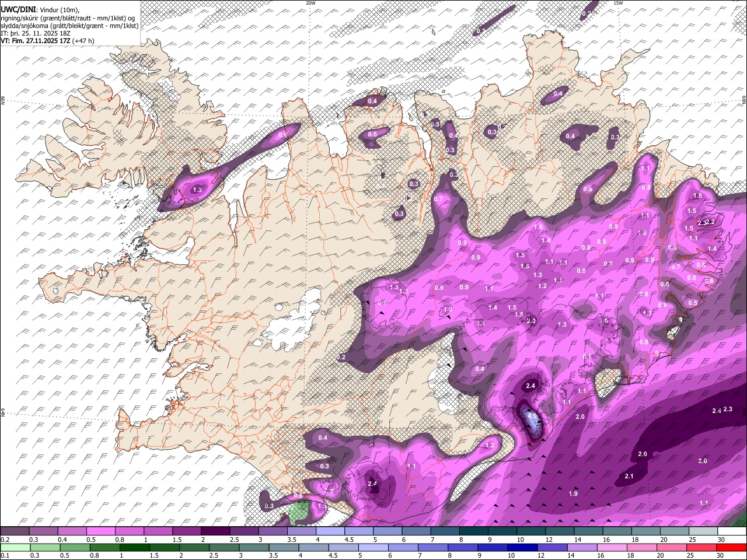Select the bright red swatch labeled 30 in lower legend

pyautogui.click(x=731, y=547)
